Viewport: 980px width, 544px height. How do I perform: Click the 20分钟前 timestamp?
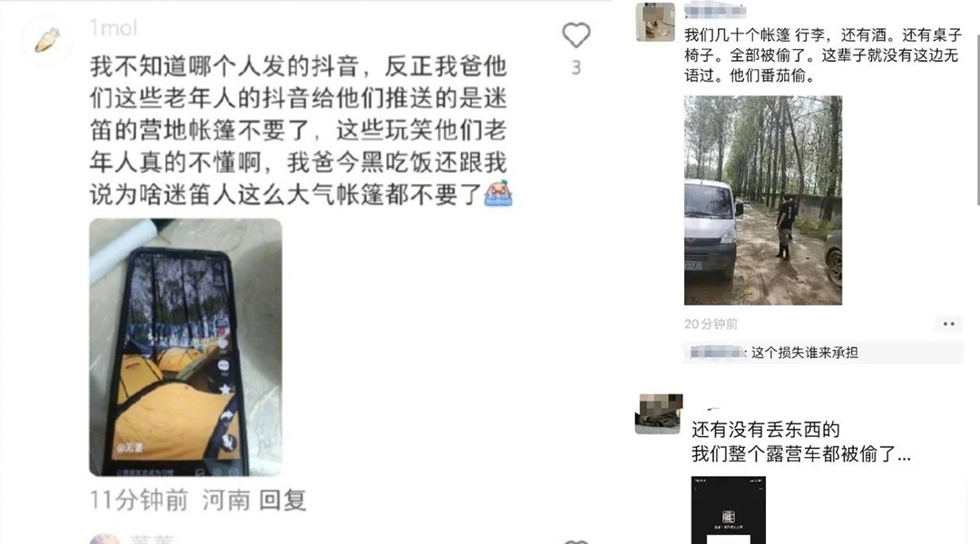[711, 325]
